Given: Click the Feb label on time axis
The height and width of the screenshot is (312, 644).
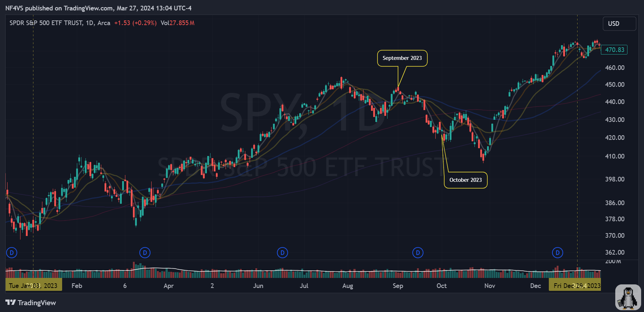Looking at the screenshot, I should pyautogui.click(x=77, y=286).
